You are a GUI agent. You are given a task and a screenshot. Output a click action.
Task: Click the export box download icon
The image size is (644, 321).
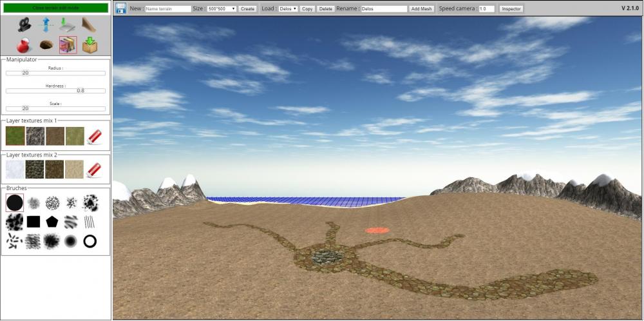click(89, 45)
